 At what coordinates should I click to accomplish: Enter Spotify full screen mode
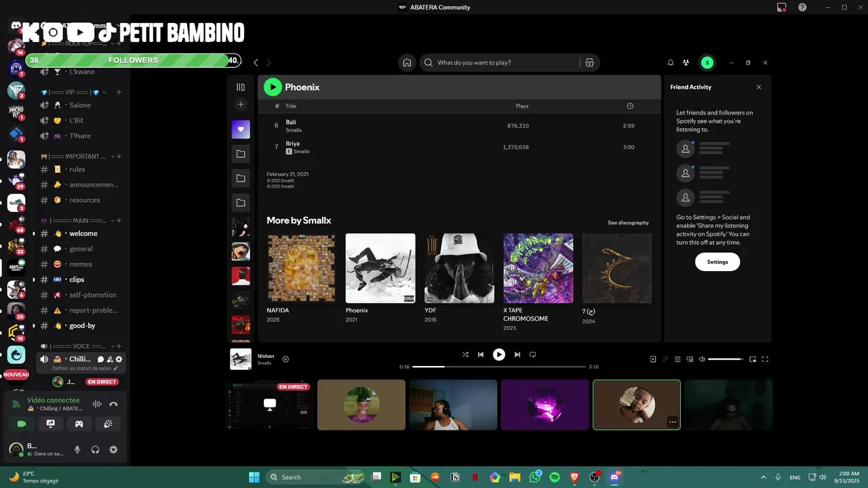tap(765, 359)
